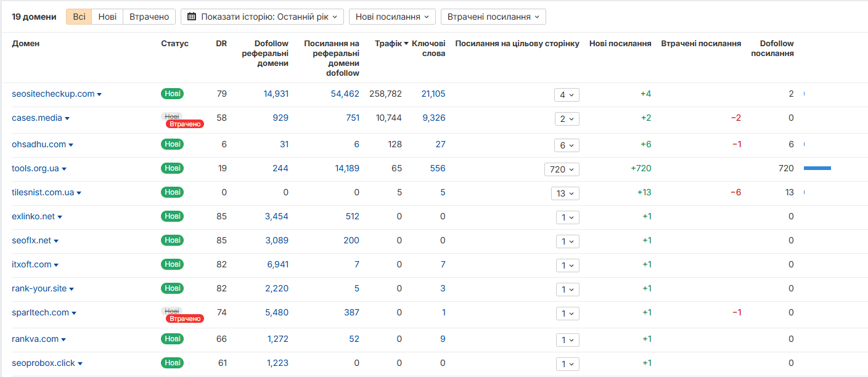The height and width of the screenshot is (377, 868).
Task: Open the tools.org.ua domain link
Action: (35, 168)
